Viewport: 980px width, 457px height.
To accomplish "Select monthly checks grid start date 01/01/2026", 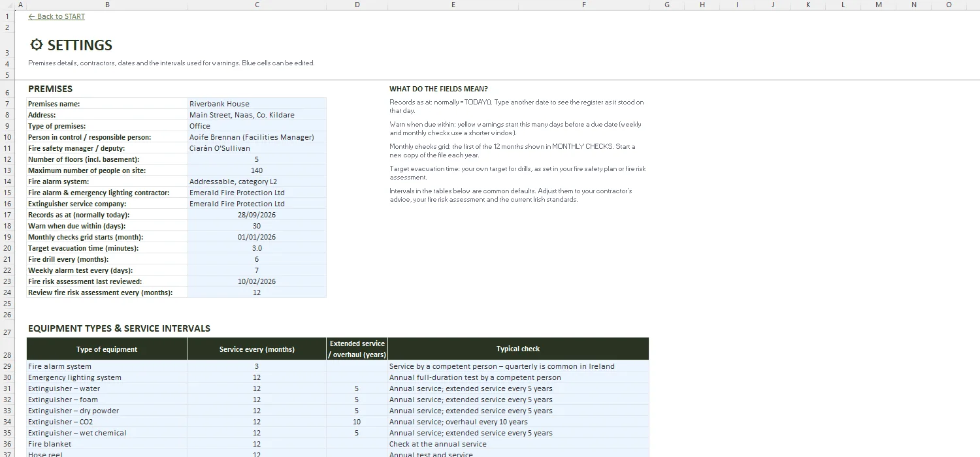I will 257,237.
